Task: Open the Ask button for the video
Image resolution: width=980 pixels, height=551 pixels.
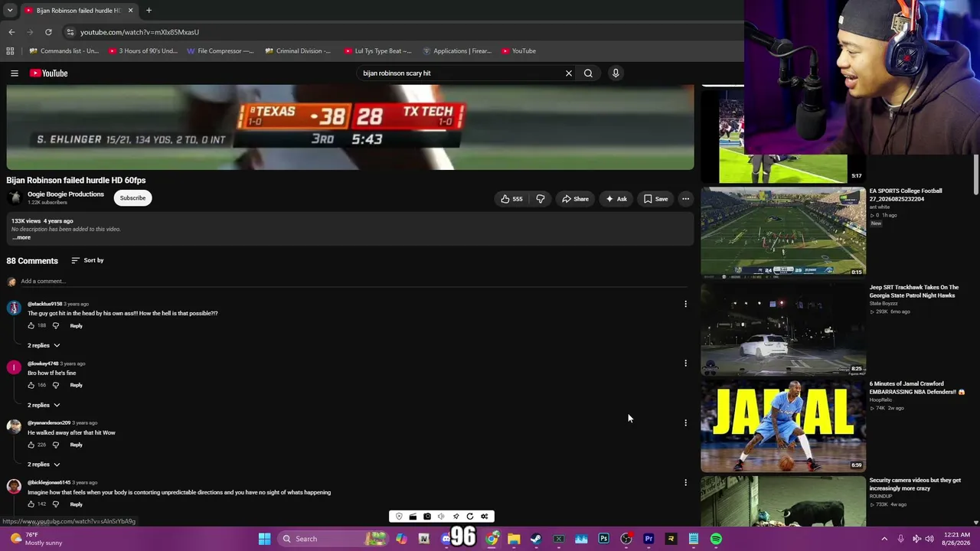Action: point(616,199)
